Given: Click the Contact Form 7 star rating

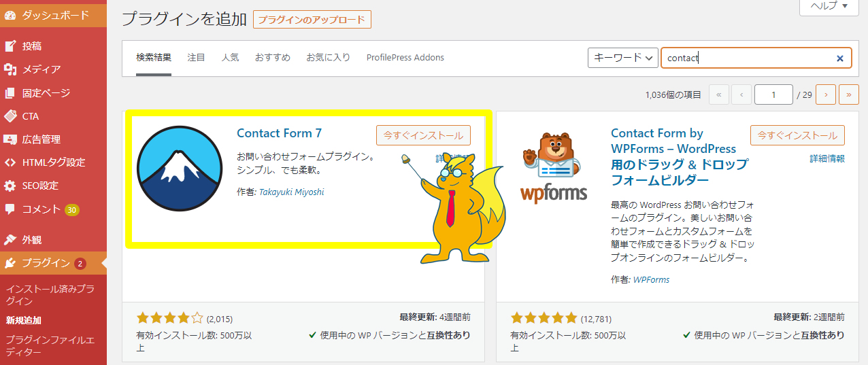Looking at the screenshot, I should pos(169,317).
